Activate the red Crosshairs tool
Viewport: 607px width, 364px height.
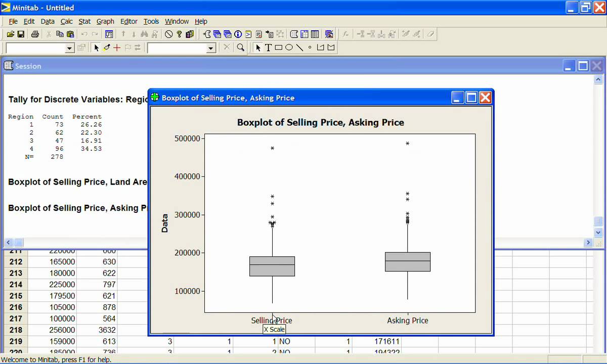[117, 48]
